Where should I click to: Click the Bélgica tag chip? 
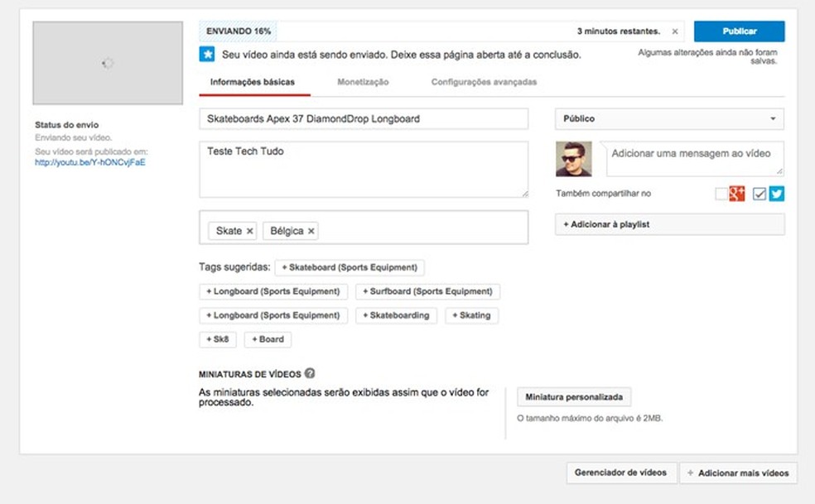tap(291, 231)
